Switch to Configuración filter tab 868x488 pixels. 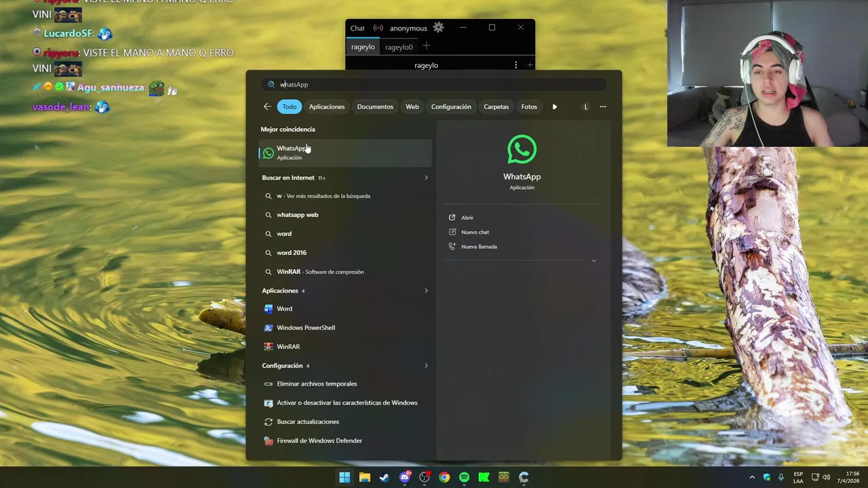451,106
